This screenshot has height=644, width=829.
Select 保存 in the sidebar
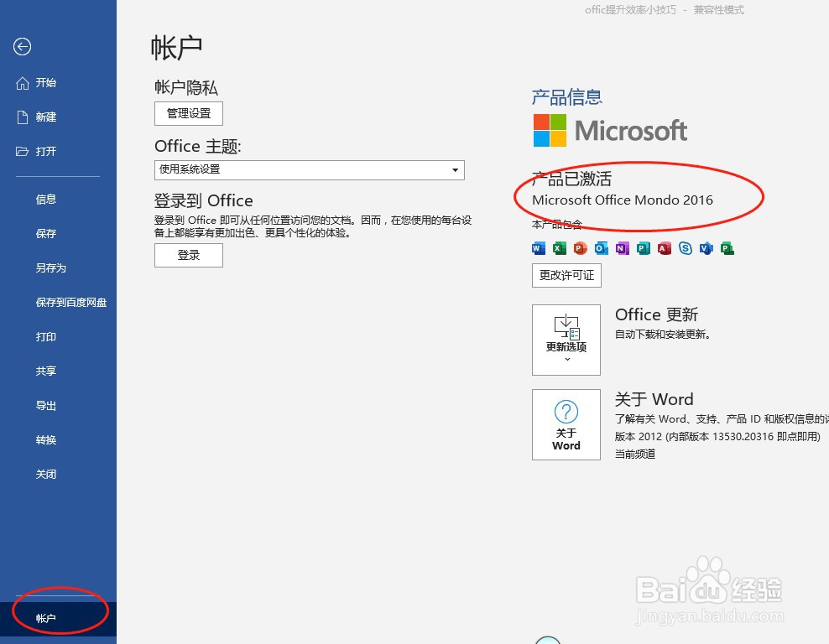coord(46,233)
